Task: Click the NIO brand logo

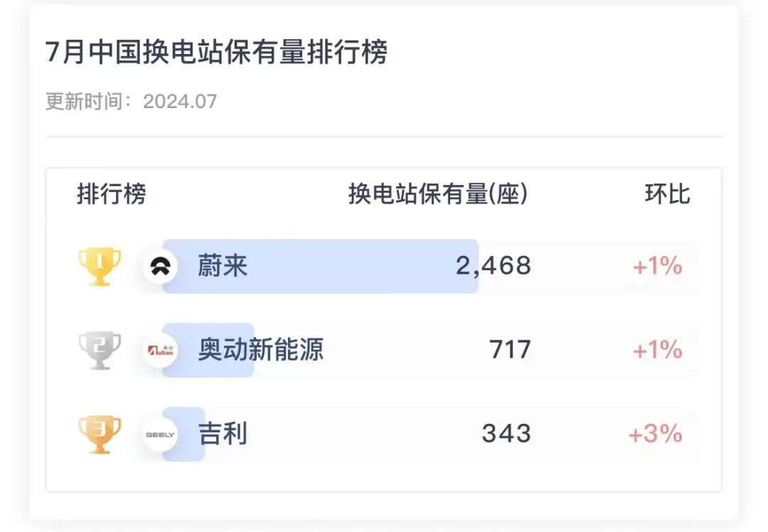Action: (x=160, y=267)
